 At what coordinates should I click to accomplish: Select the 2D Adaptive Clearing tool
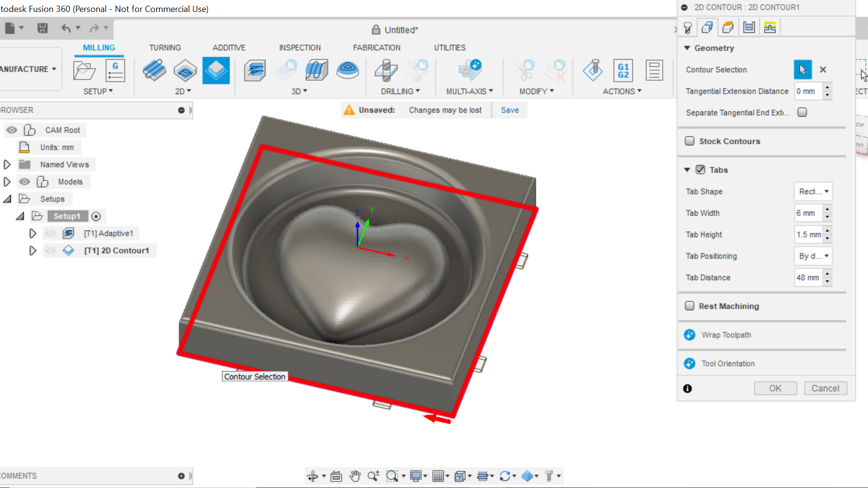tap(154, 71)
